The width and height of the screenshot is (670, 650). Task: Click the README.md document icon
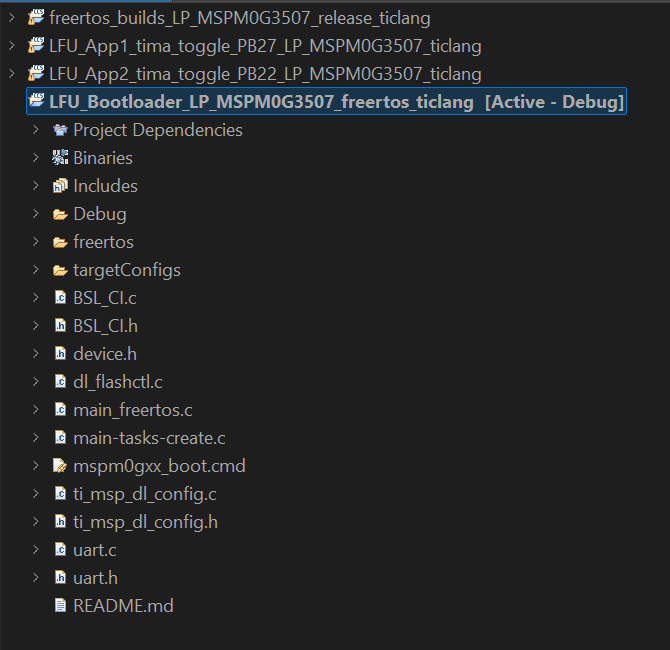point(60,605)
